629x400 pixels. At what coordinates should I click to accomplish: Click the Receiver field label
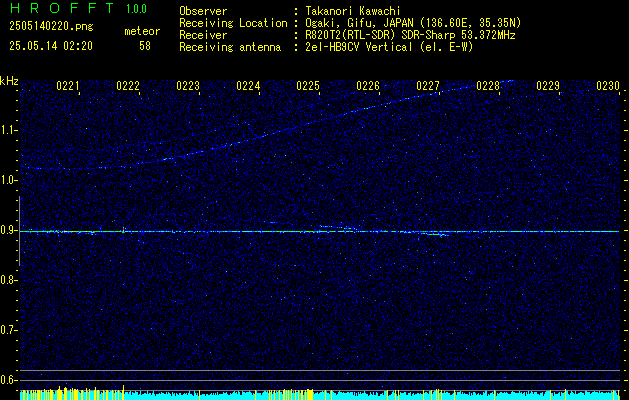[x=203, y=35]
